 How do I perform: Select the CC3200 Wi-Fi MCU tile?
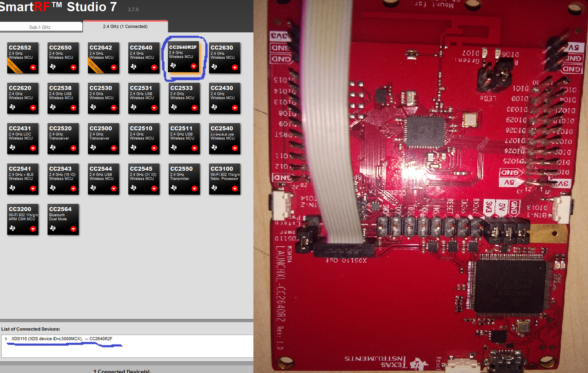(x=23, y=219)
